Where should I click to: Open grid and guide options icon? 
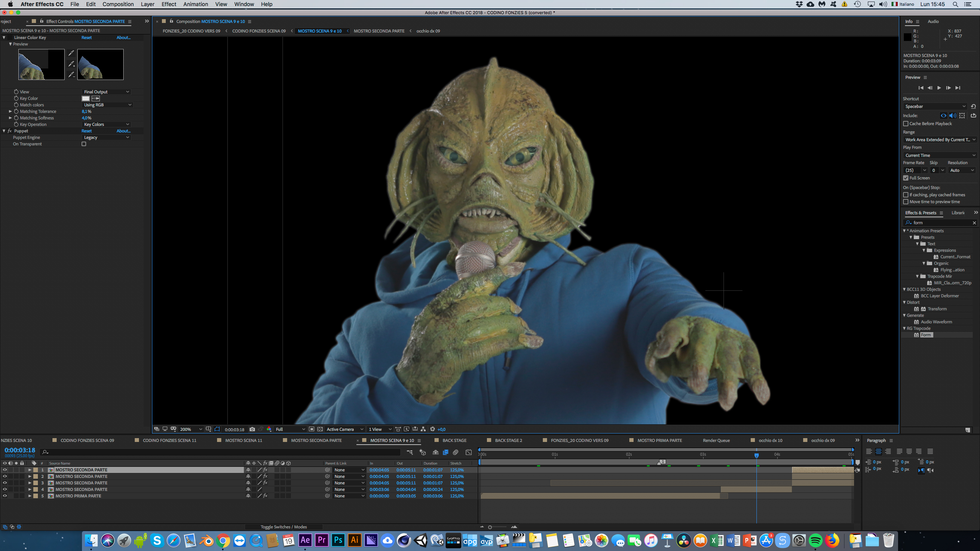point(208,429)
